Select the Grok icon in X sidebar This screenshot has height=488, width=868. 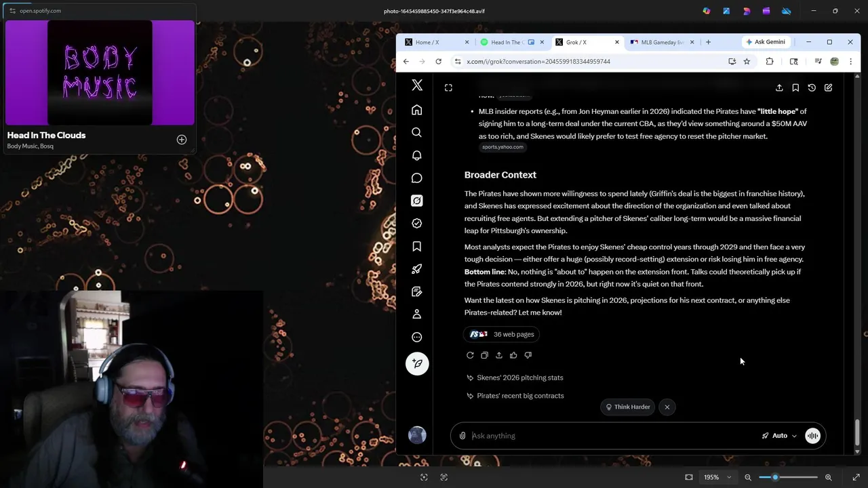(417, 201)
